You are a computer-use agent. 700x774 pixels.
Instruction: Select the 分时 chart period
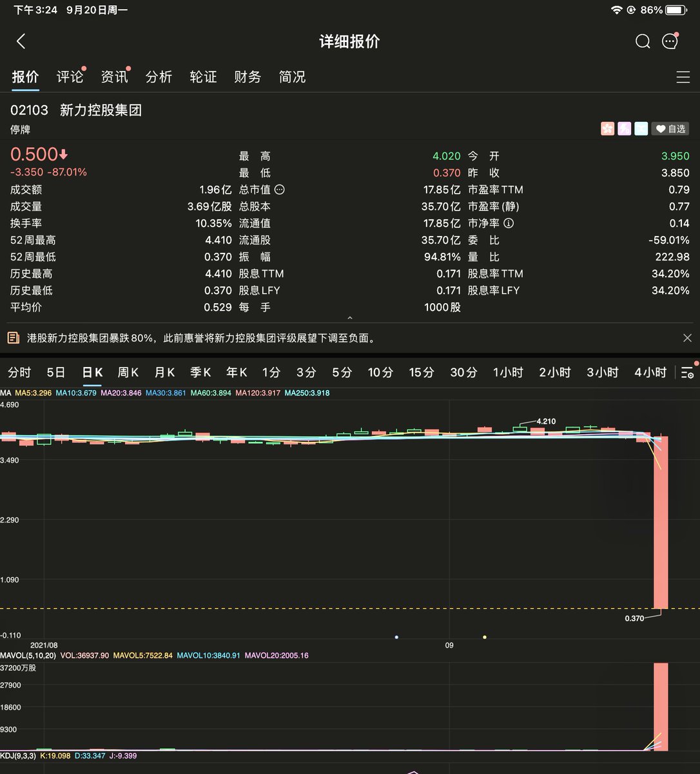tap(19, 372)
